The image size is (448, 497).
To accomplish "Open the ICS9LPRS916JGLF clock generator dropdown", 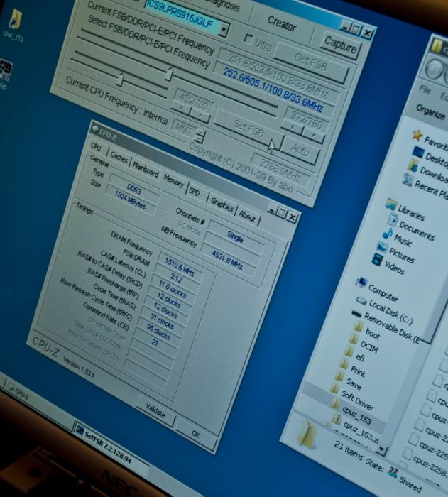I will click(224, 30).
